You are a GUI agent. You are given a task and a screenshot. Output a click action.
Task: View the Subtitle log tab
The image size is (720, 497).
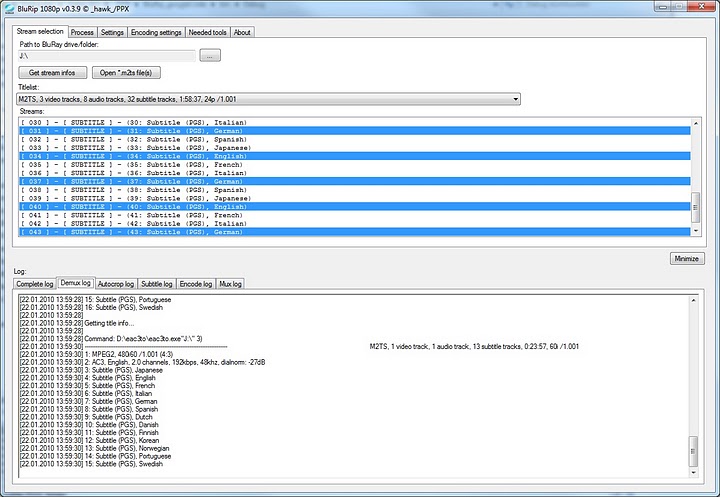(x=156, y=284)
